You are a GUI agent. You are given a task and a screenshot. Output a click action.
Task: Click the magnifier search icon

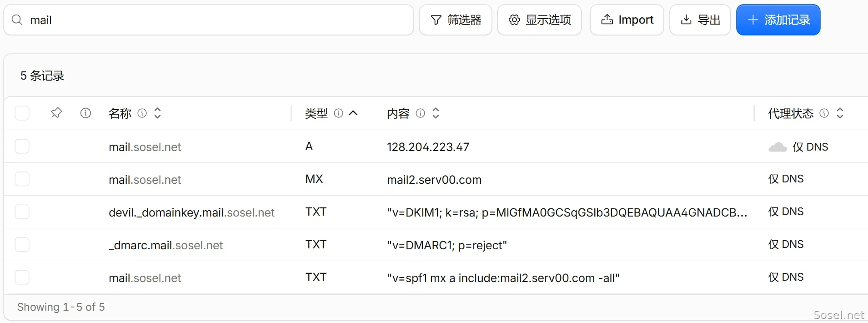(x=17, y=20)
